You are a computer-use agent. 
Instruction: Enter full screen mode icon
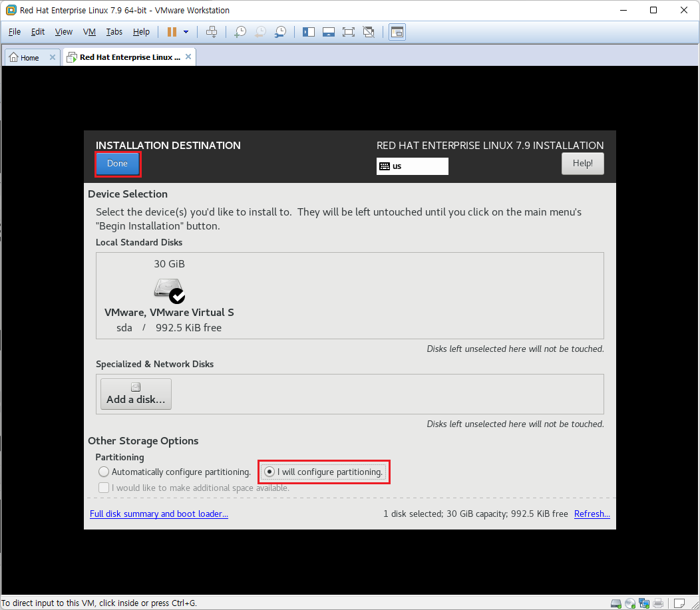348,32
